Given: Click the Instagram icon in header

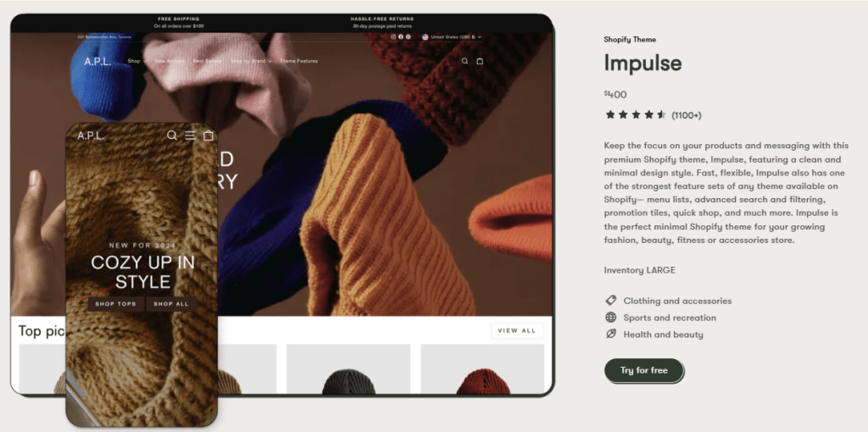Looking at the screenshot, I should coord(393,37).
